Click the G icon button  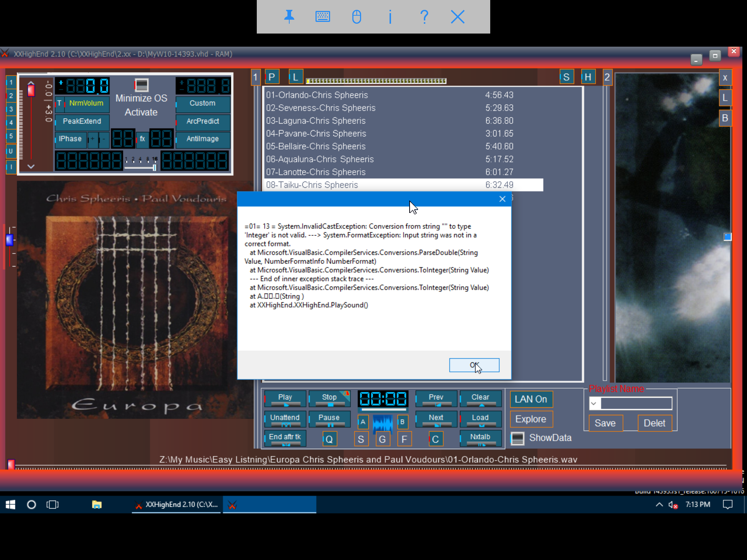(x=382, y=439)
